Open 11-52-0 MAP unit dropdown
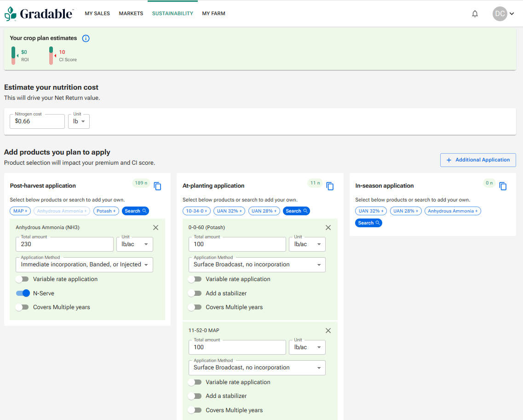Viewport: 523px width, 420px height. click(307, 347)
